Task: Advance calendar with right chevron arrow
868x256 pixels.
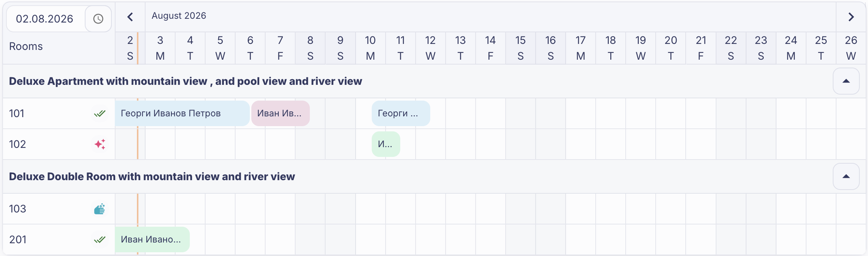Action: (851, 17)
